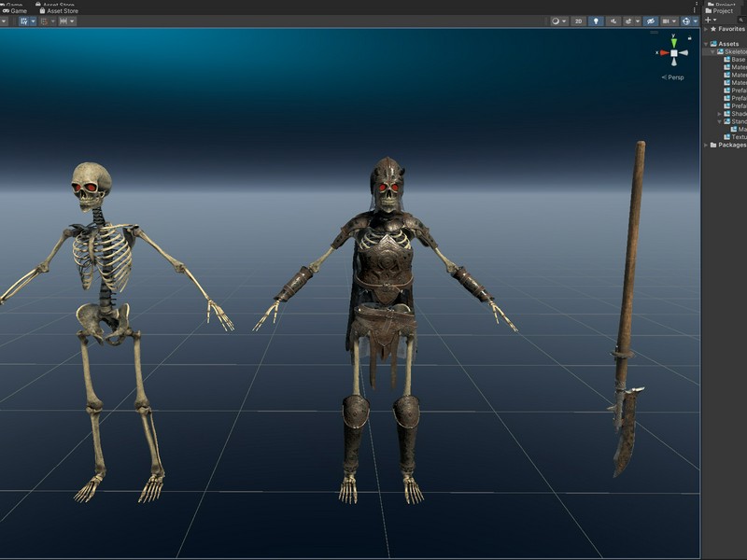Toggle 2D view mode

coord(578,21)
